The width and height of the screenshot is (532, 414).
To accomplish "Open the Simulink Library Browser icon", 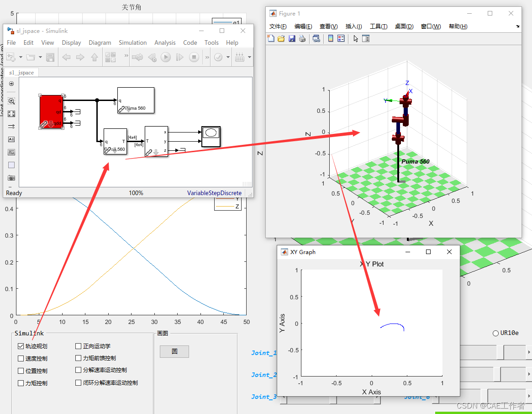I will coord(111,57).
